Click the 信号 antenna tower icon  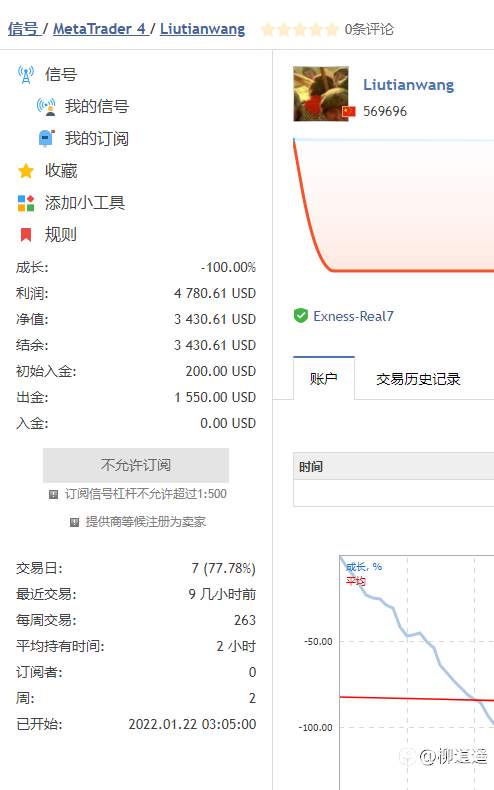click(x=26, y=75)
